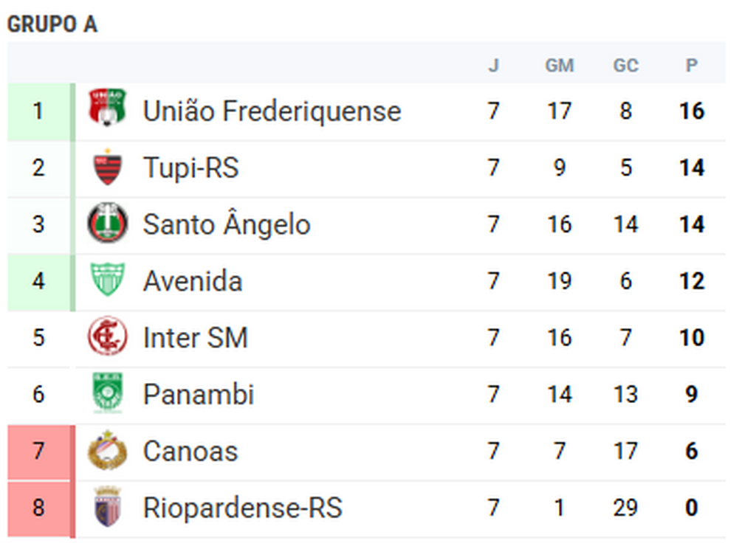
Task: Click the Canoas team crest
Action: tap(108, 450)
